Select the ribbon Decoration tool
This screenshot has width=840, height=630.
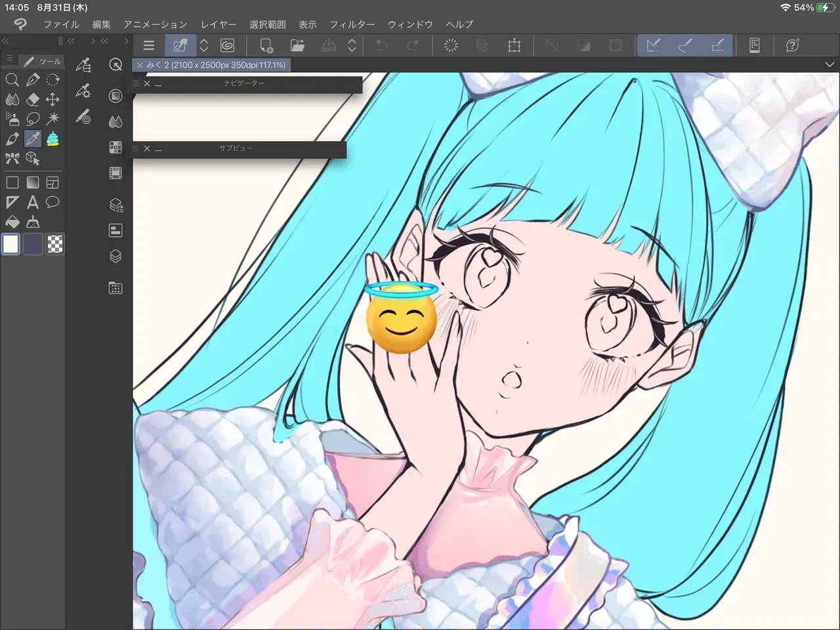point(12,158)
